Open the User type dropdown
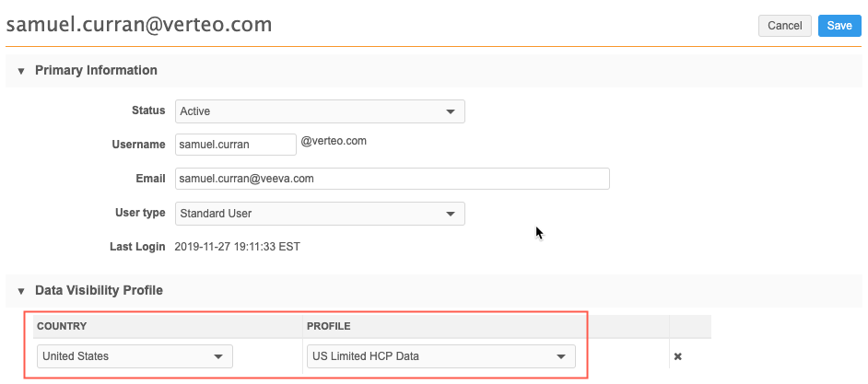This screenshot has width=868, height=384. point(320,214)
